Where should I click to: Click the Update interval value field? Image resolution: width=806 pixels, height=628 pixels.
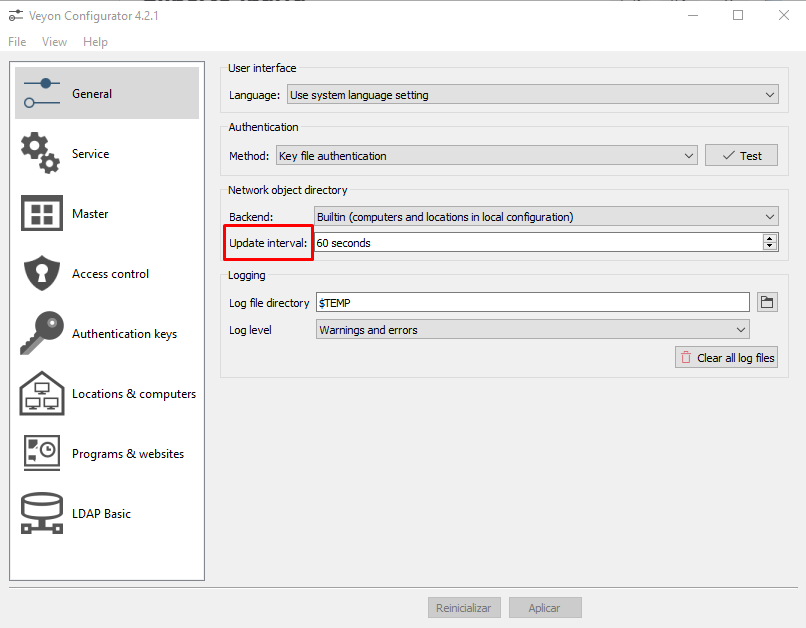[x=538, y=243]
